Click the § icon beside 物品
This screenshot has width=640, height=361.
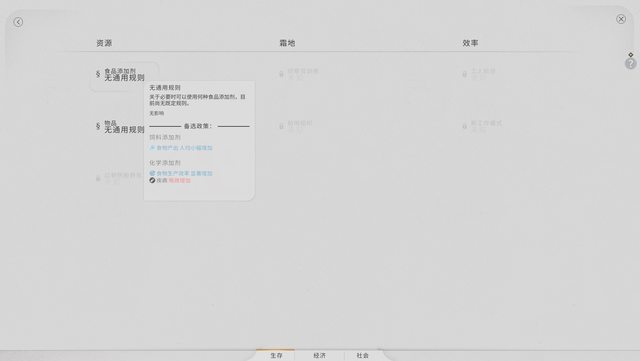(98, 126)
